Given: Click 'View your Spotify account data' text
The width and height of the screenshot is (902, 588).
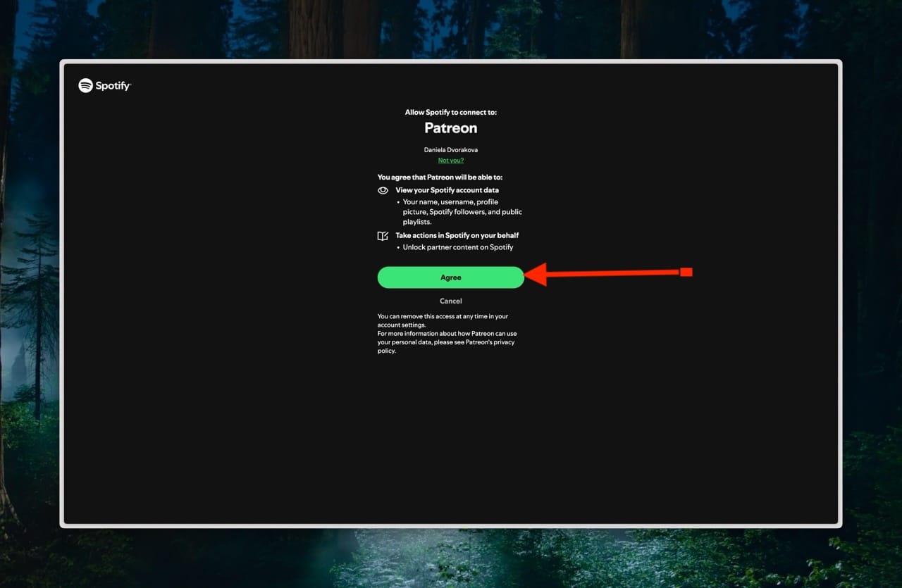Looking at the screenshot, I should click(447, 190).
